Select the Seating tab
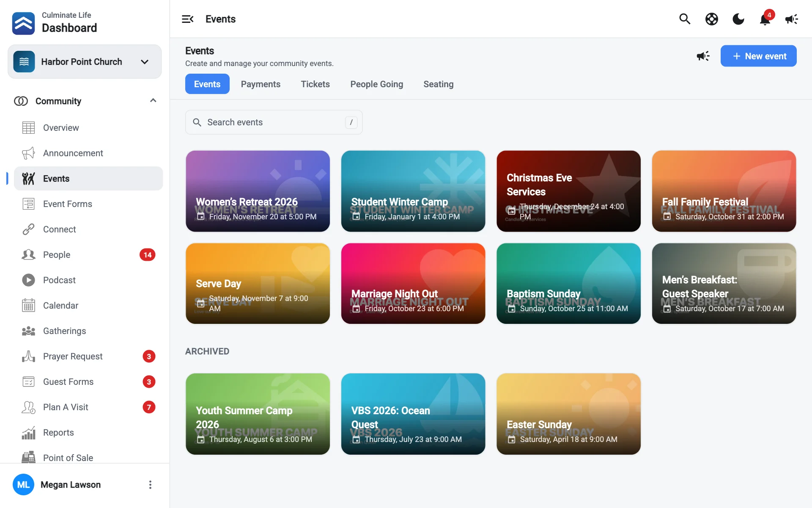Image resolution: width=812 pixels, height=508 pixels. pos(438,84)
